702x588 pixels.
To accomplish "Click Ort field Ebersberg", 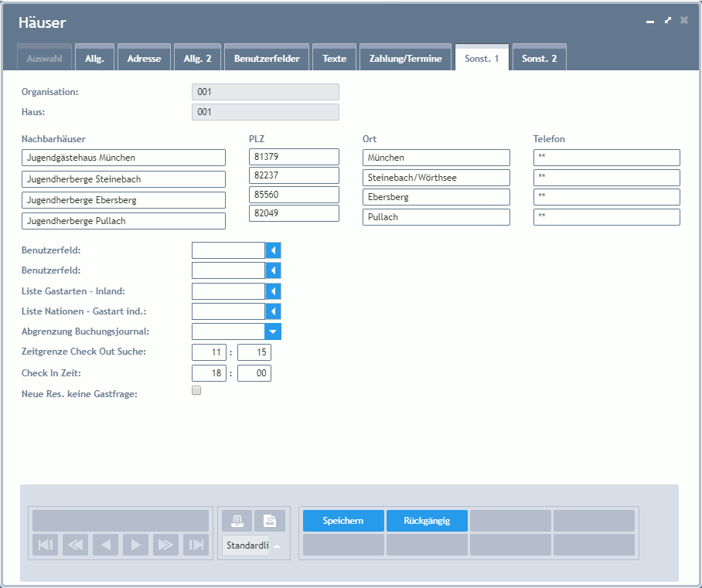I will pyautogui.click(x=437, y=197).
